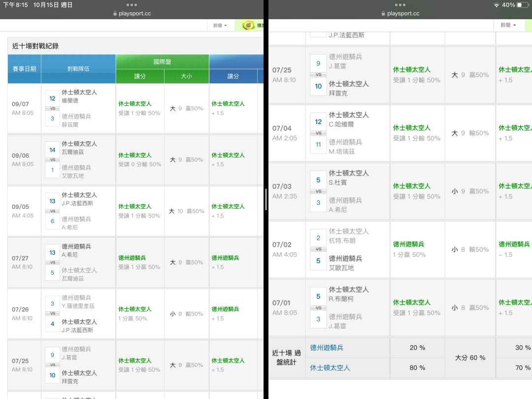The height and width of the screenshot is (399, 532).
Task: Click 07/25 date in right window
Action: click(x=282, y=70)
